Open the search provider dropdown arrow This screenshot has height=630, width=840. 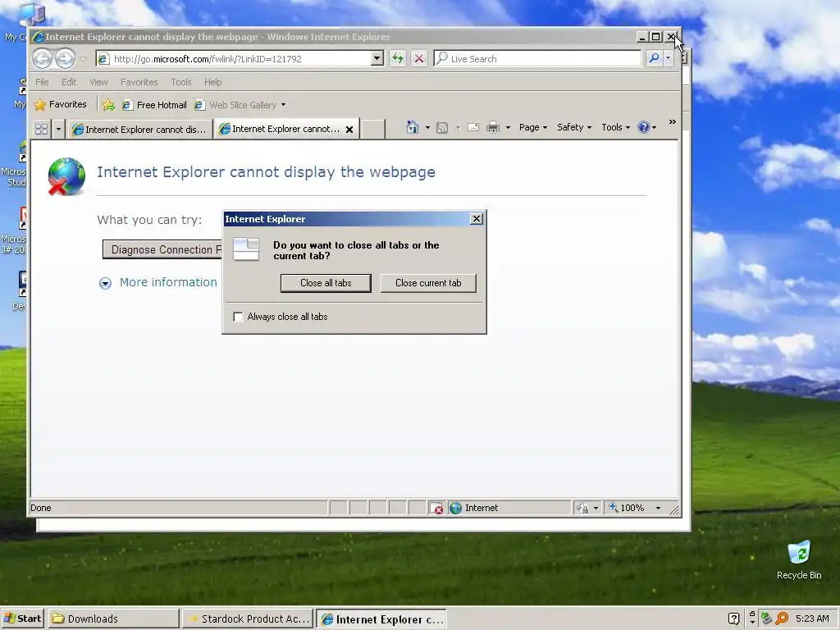coord(668,58)
